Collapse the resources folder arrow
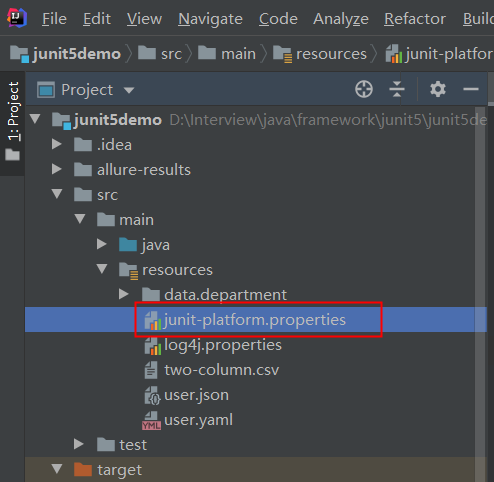This screenshot has width=494, height=482. coord(102,269)
